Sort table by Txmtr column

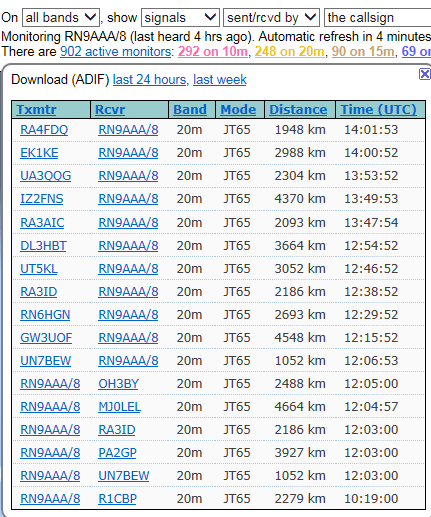tap(36, 110)
